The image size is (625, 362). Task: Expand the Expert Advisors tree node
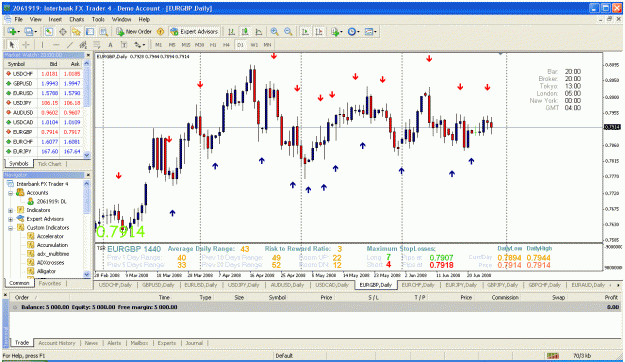coord(11,219)
